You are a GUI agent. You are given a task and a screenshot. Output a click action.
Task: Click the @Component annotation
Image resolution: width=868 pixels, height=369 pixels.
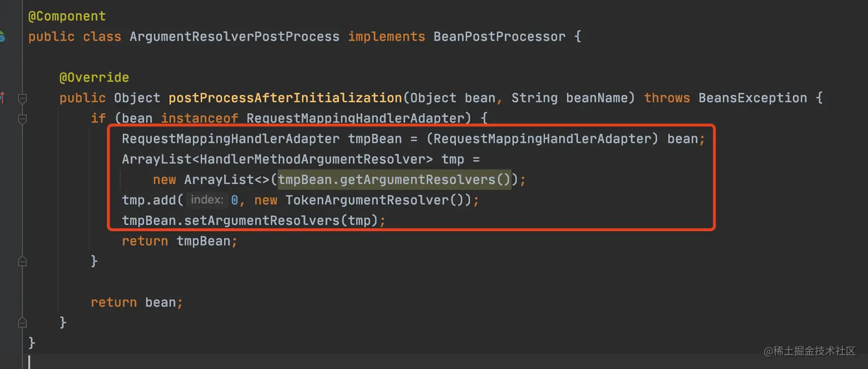click(67, 16)
